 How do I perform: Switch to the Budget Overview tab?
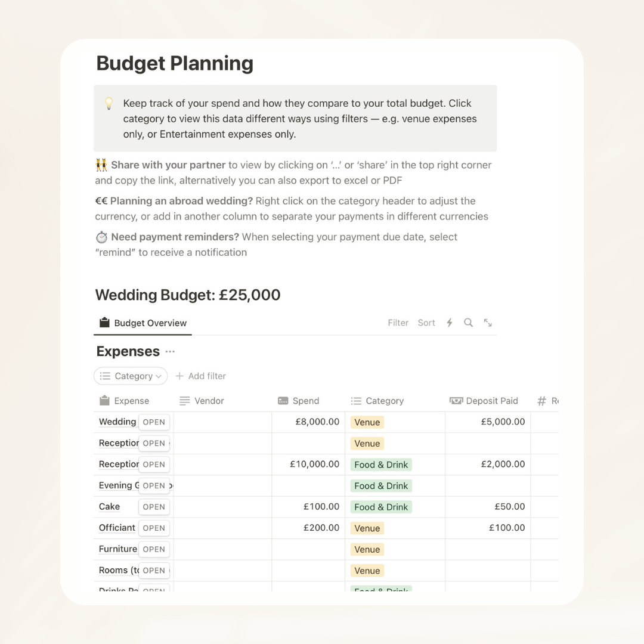pyautogui.click(x=150, y=323)
